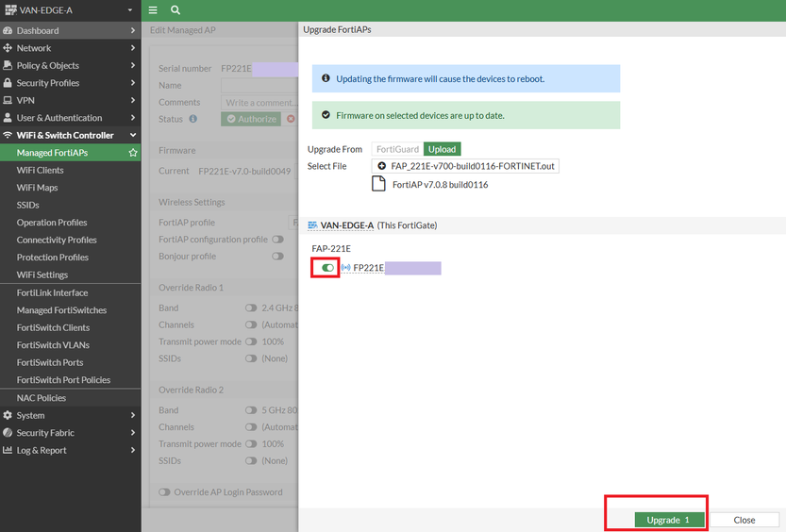Screen dimensions: 786x532
Task: Click the System gear icon
Action: pos(8,415)
